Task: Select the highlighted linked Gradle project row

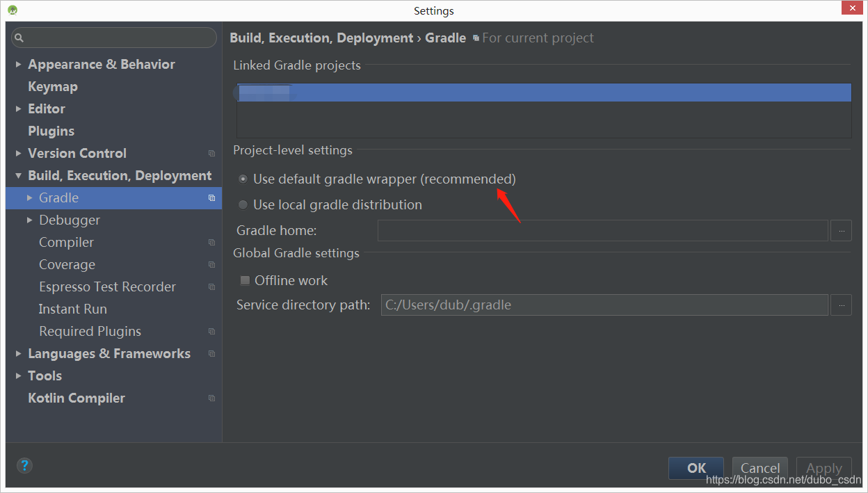Action: tap(544, 92)
